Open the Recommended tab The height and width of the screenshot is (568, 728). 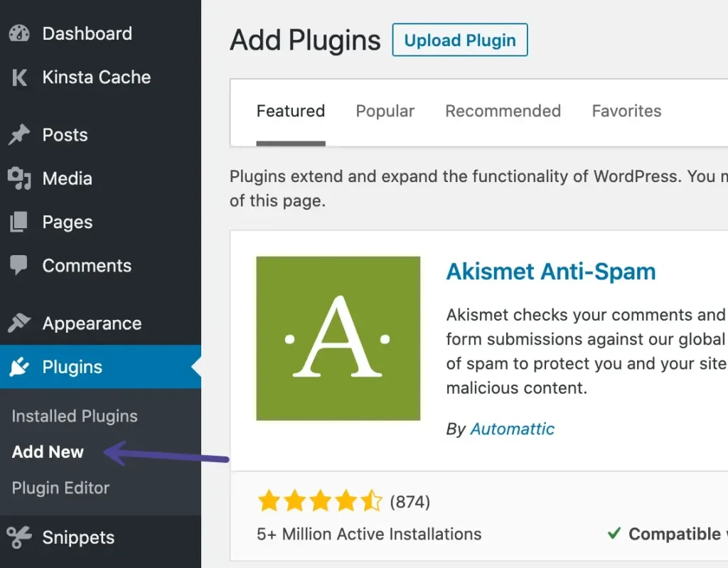click(x=503, y=111)
